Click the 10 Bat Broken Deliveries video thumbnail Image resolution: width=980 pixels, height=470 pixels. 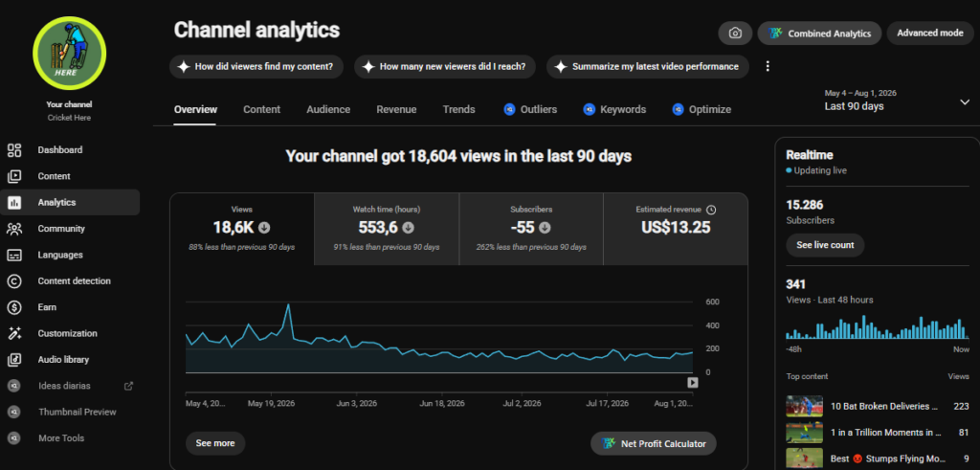[804, 406]
